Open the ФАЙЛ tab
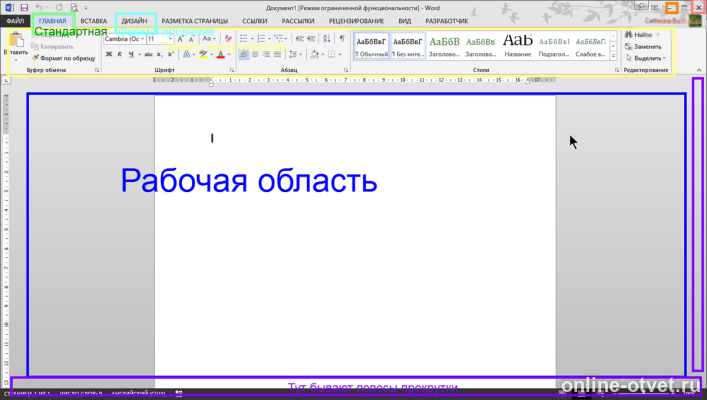The height and width of the screenshot is (400, 707). click(15, 21)
